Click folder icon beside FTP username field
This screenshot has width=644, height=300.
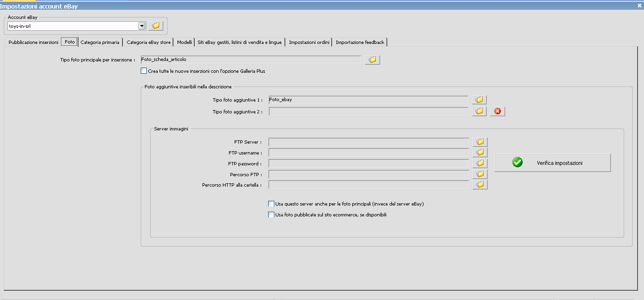(480, 153)
